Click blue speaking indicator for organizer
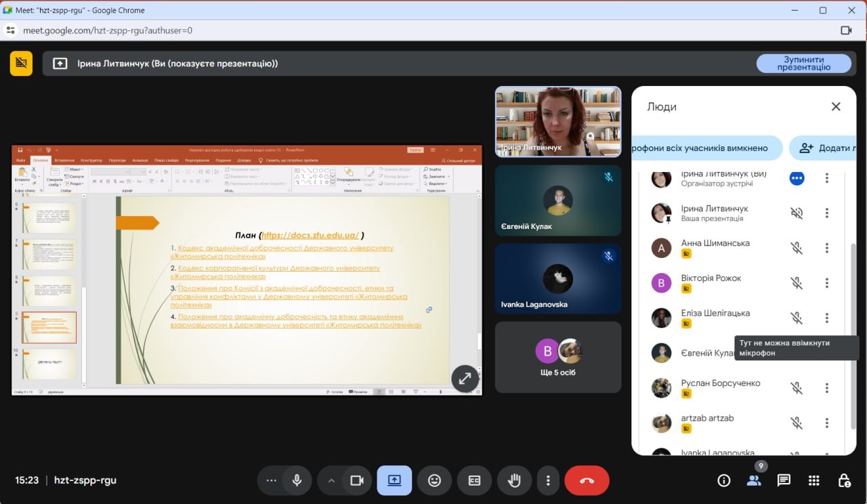The height and width of the screenshot is (504, 867). tap(797, 178)
